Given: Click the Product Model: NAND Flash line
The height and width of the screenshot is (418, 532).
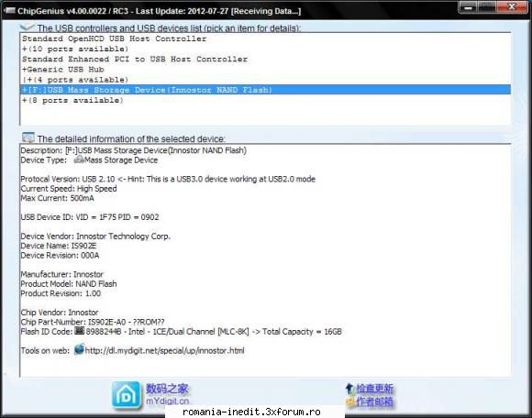Looking at the screenshot, I should pos(69,284).
